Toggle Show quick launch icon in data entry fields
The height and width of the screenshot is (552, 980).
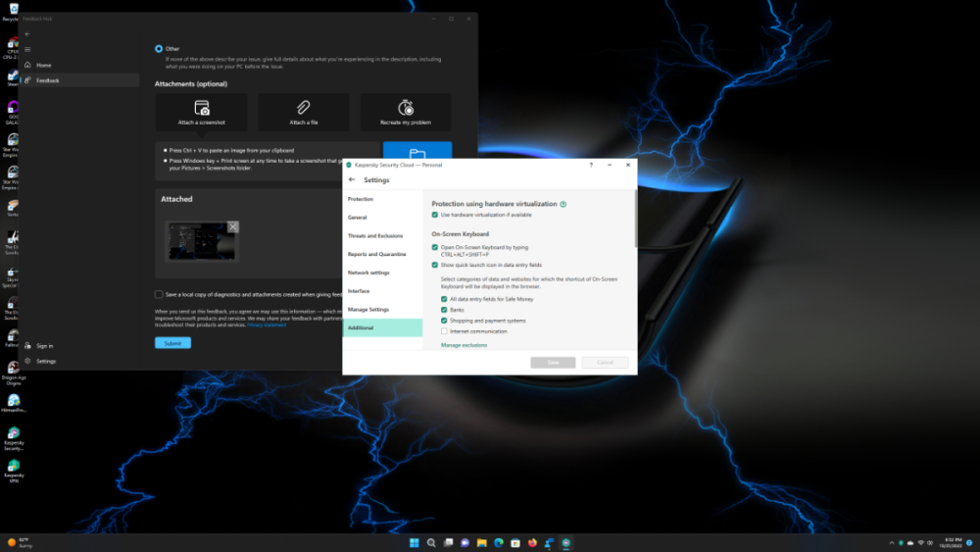(435, 265)
